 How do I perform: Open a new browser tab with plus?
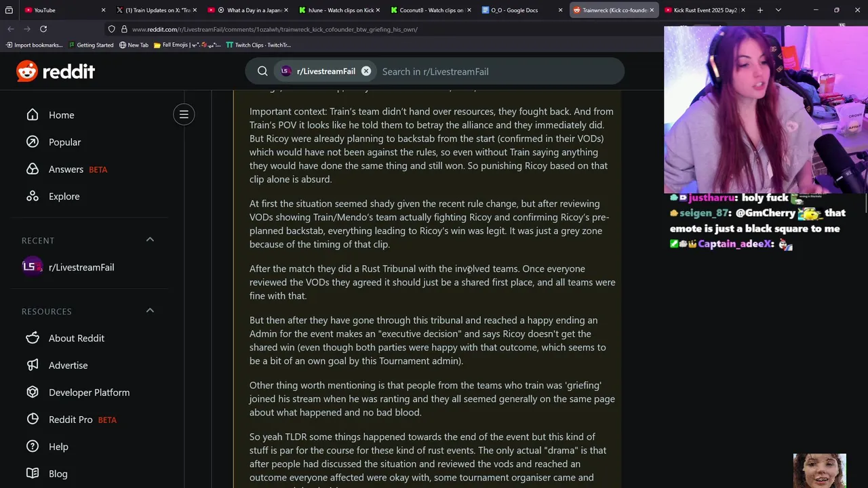pos(760,10)
